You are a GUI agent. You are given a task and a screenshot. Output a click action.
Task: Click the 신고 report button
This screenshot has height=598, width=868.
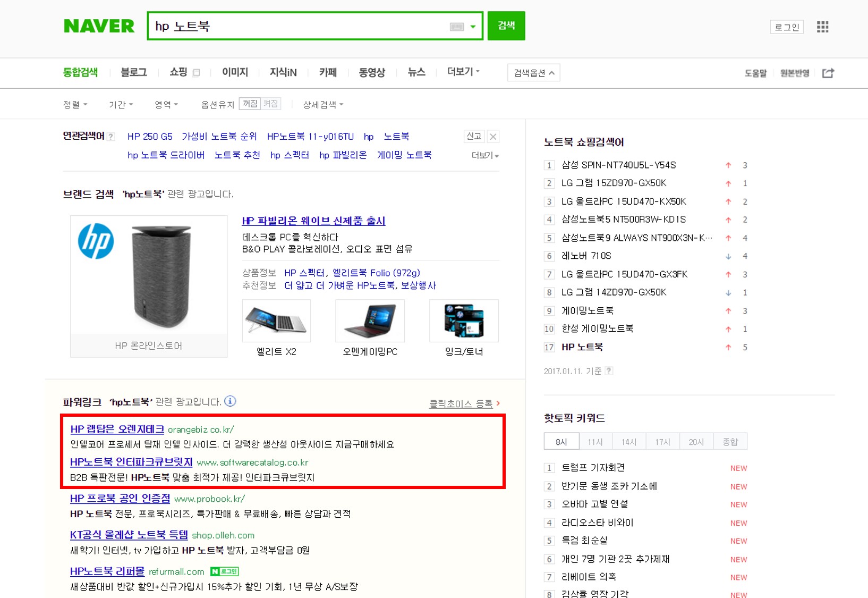[474, 137]
